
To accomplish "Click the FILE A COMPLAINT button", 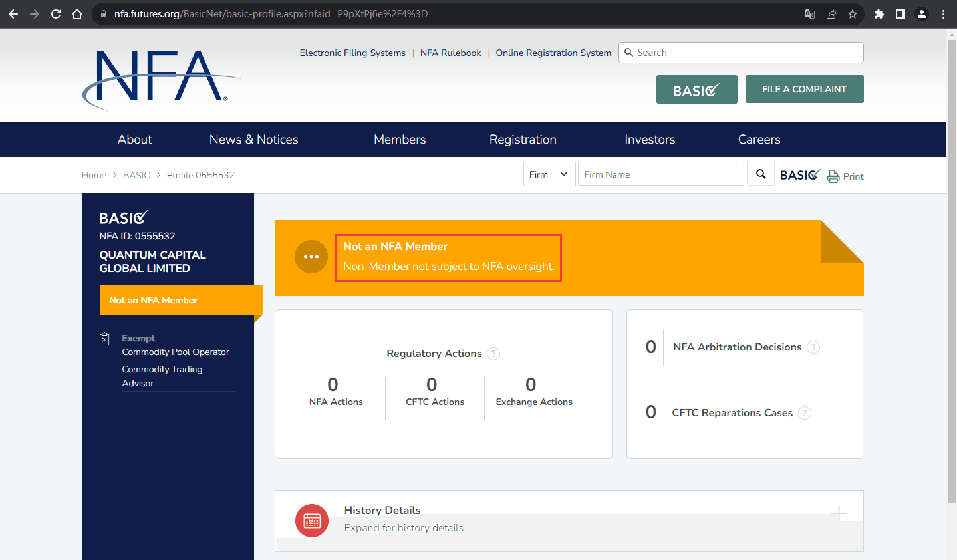I will [805, 89].
